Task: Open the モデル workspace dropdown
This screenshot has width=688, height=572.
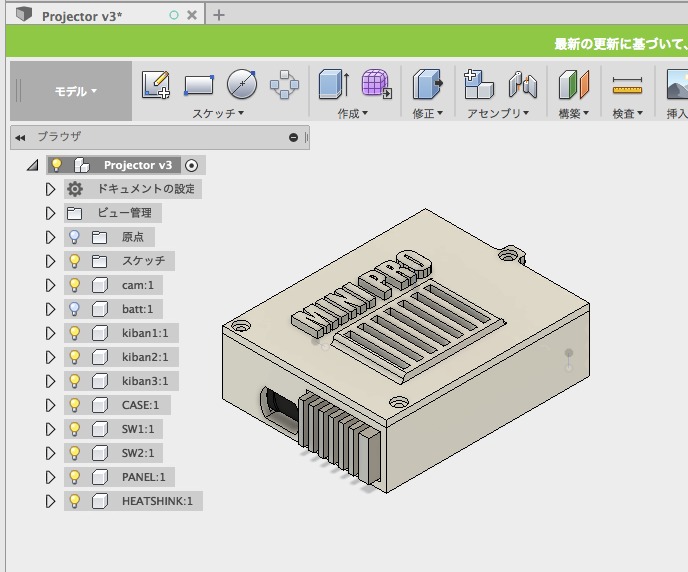Action: coord(75,91)
